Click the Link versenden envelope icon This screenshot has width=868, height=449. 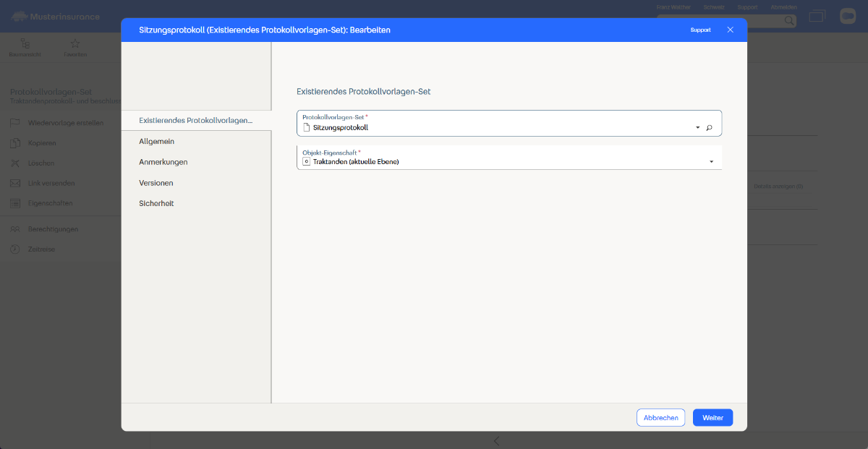pyautogui.click(x=14, y=184)
